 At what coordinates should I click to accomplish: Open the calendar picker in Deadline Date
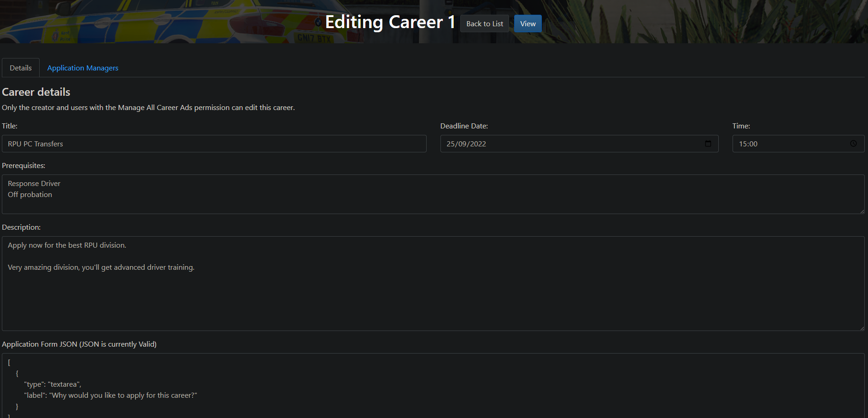click(x=708, y=144)
